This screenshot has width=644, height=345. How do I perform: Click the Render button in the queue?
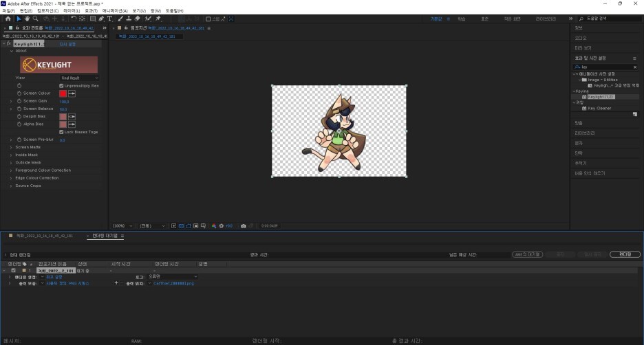coord(625,254)
